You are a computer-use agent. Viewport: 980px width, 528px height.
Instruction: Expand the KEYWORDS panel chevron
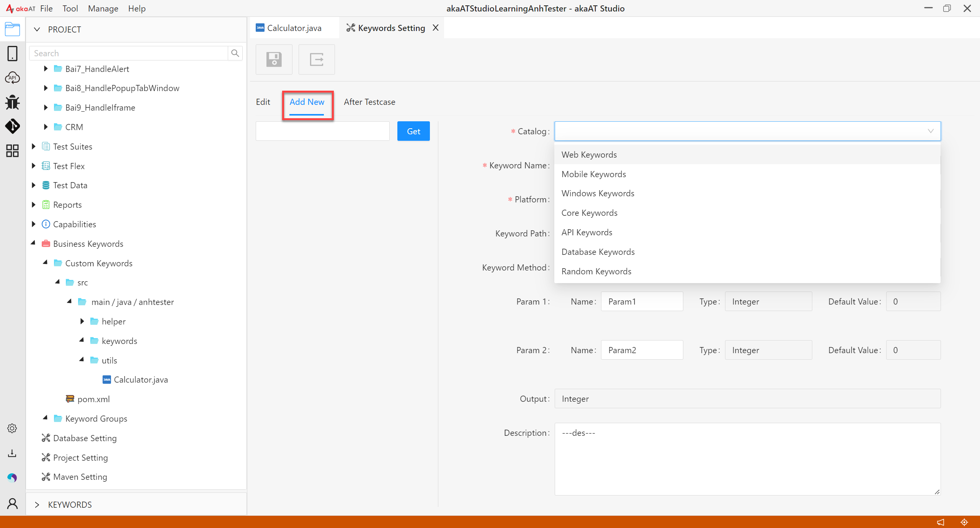pyautogui.click(x=37, y=505)
